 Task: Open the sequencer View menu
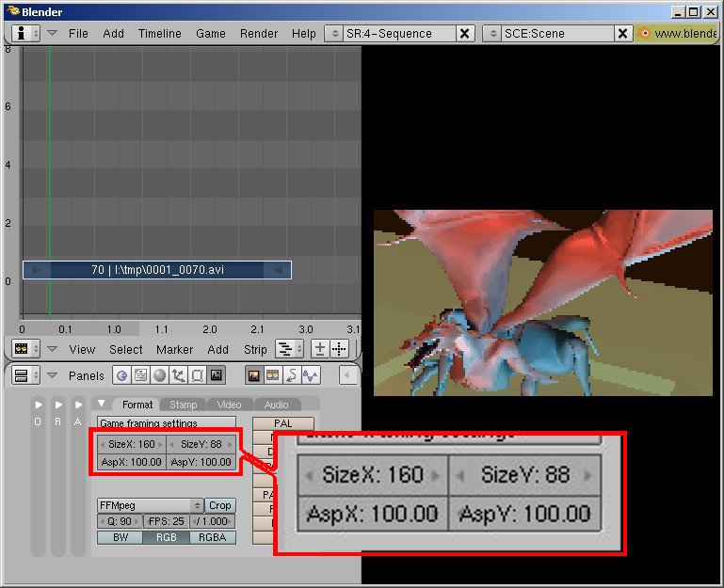point(82,349)
